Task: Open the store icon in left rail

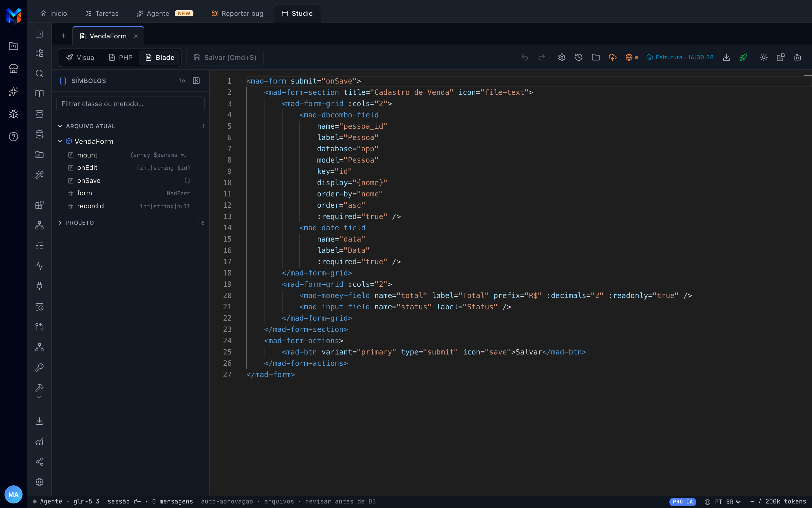Action: (x=14, y=69)
